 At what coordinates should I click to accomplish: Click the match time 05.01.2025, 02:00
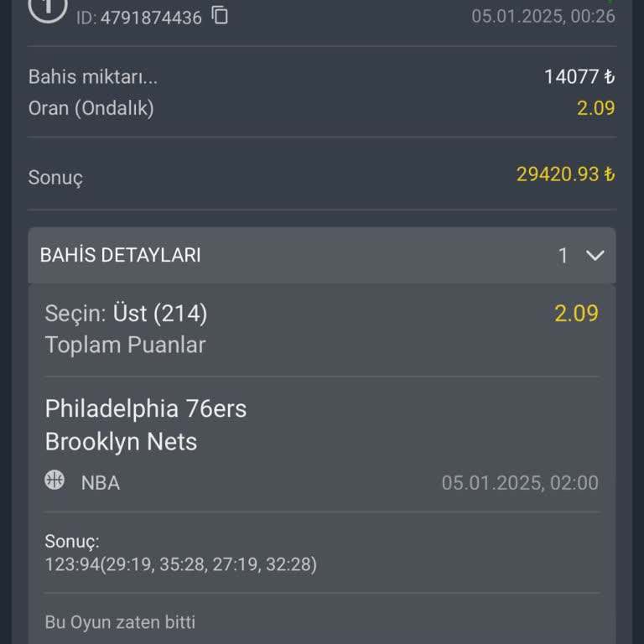pyautogui.click(x=520, y=482)
